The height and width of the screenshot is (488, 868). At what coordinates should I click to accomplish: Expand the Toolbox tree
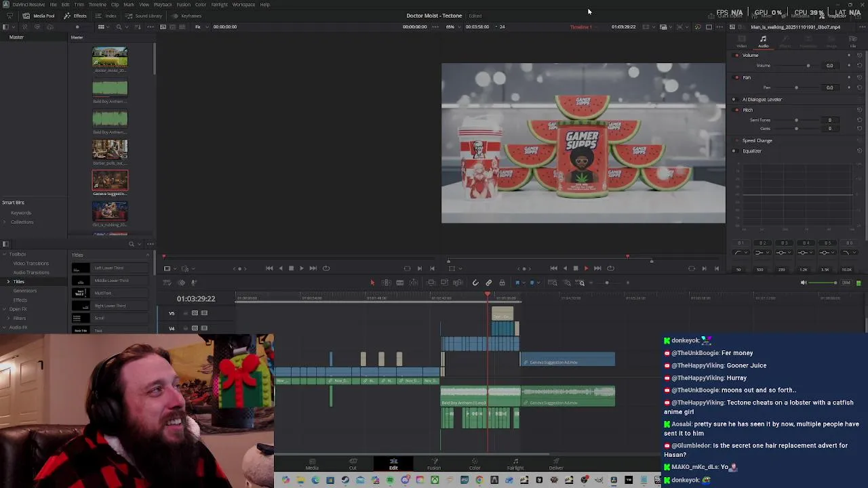(x=4, y=254)
